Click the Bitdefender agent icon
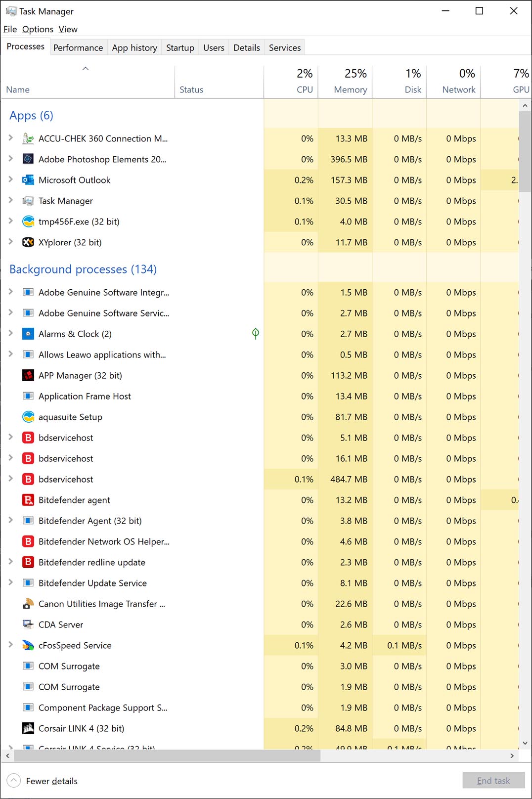Screen dimensions: 532x799 tap(28, 500)
